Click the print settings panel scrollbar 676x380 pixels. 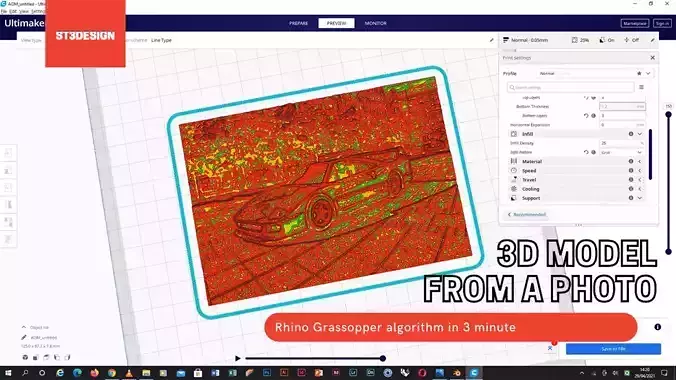[650, 154]
